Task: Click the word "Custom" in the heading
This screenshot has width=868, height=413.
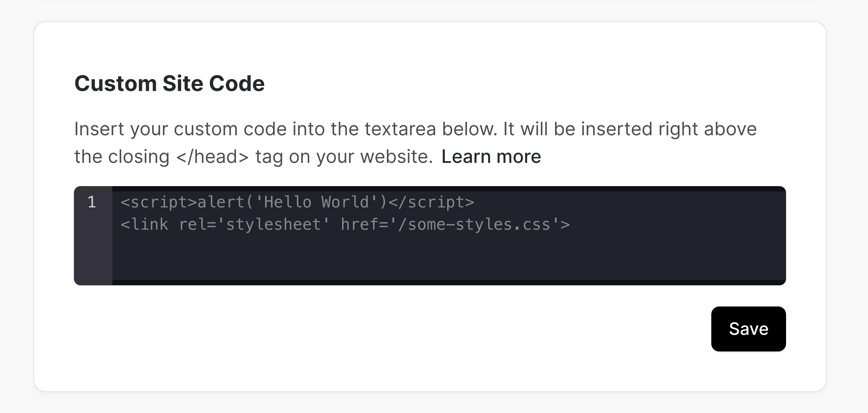Action: click(x=116, y=83)
